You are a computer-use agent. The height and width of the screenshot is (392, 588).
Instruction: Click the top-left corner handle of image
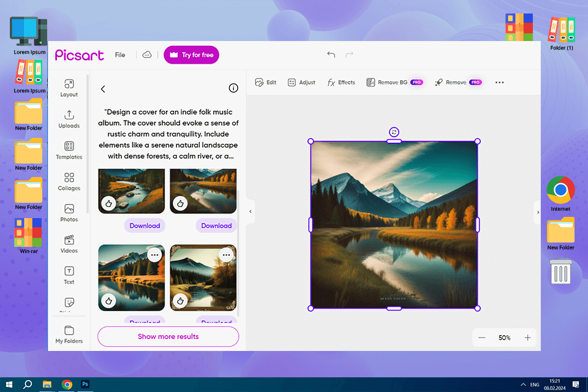click(311, 141)
